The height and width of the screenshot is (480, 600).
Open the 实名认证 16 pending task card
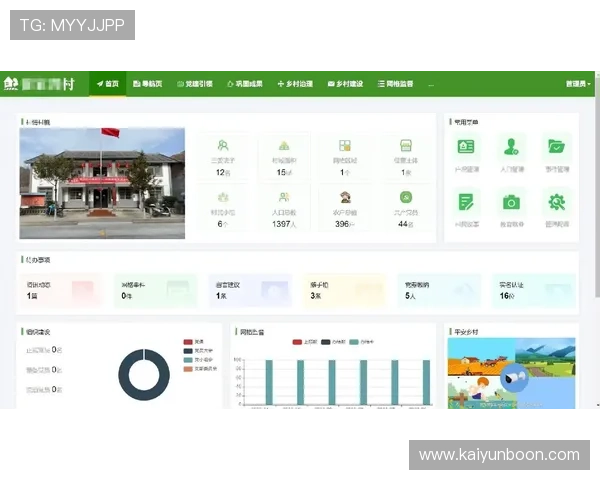click(x=535, y=290)
